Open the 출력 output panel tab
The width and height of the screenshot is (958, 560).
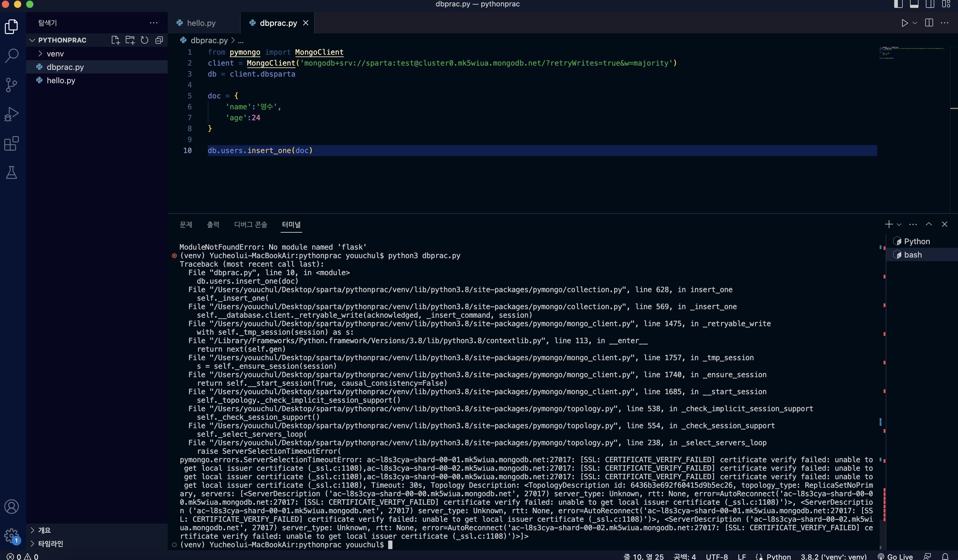[213, 224]
